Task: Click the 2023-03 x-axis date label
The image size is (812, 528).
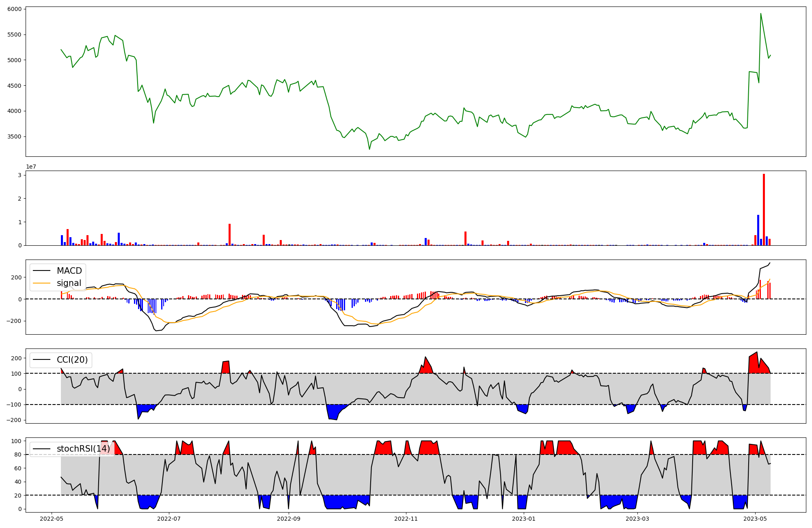Action: pos(637,519)
